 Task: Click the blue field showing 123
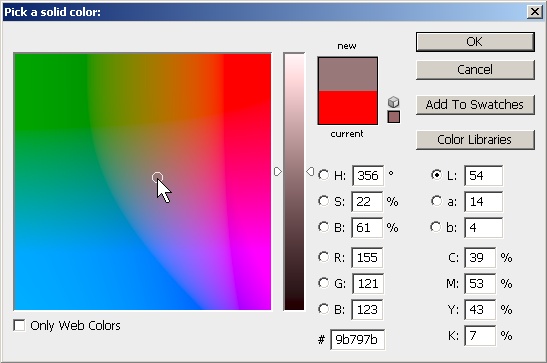pos(367,310)
